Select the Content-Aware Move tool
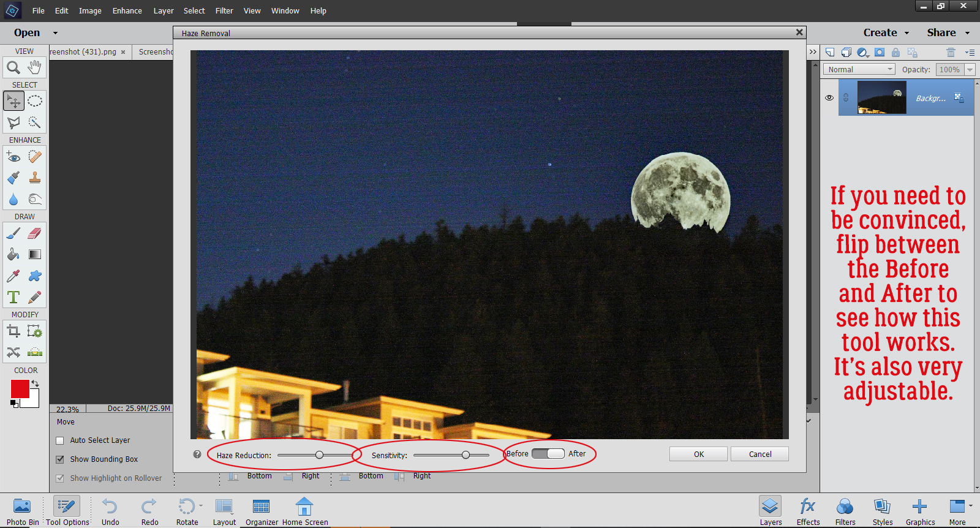Image resolution: width=980 pixels, height=528 pixels. pyautogui.click(x=13, y=352)
